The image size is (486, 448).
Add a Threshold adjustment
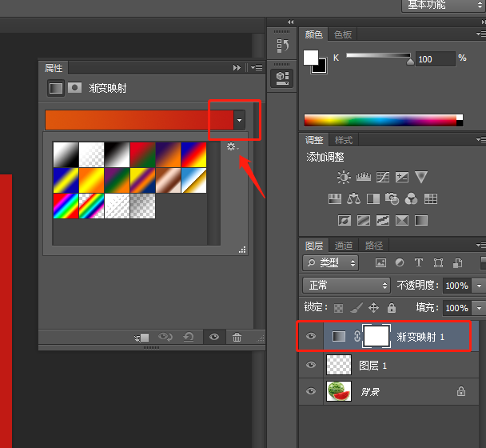pos(383,221)
